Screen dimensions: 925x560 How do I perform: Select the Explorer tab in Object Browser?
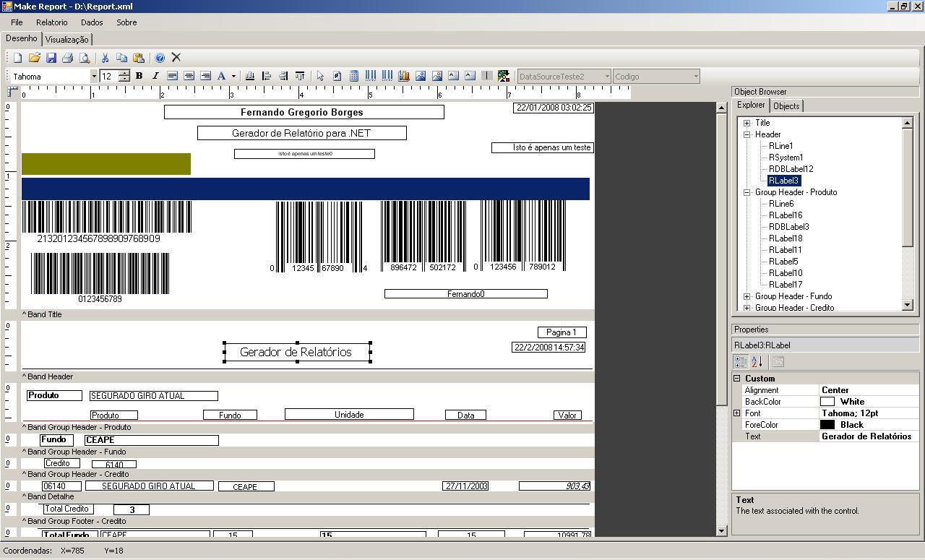coord(751,105)
